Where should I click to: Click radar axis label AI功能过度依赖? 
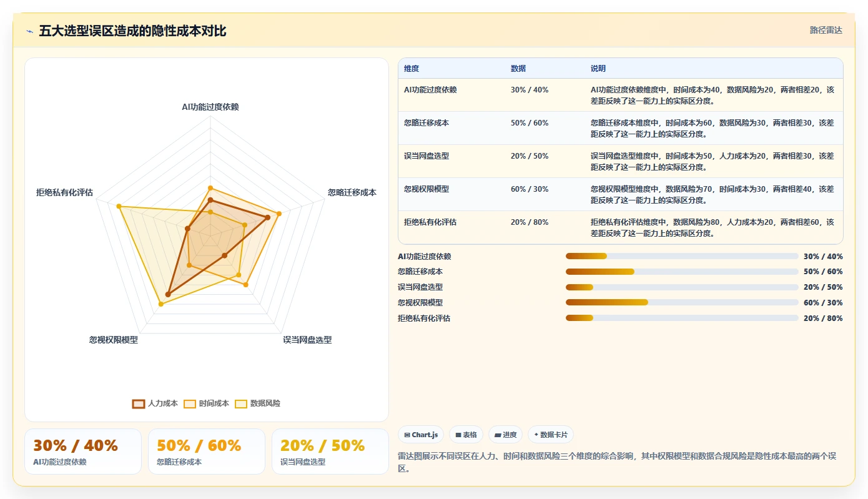[x=210, y=107]
